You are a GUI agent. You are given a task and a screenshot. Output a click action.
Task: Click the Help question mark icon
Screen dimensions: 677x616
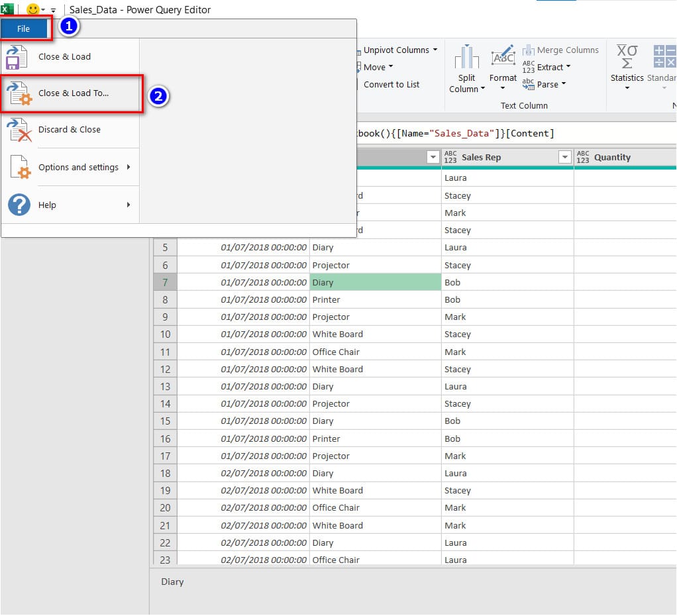coord(19,205)
